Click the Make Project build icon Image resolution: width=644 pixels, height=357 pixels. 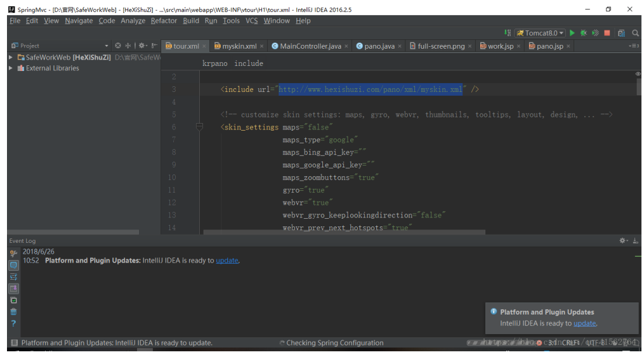(x=508, y=33)
